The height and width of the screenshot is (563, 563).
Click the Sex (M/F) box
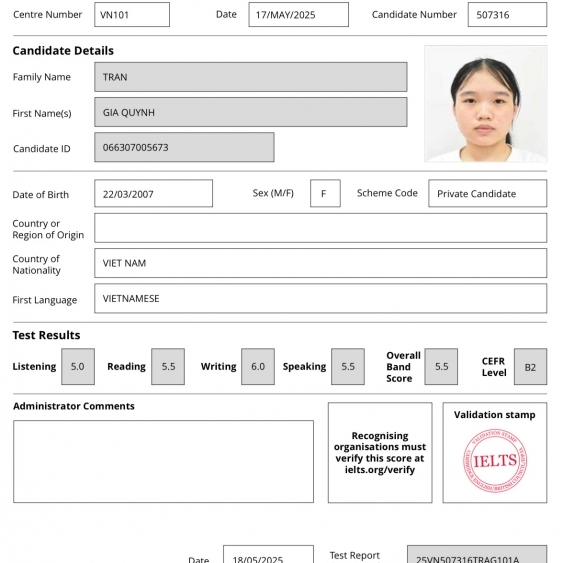(x=325, y=194)
